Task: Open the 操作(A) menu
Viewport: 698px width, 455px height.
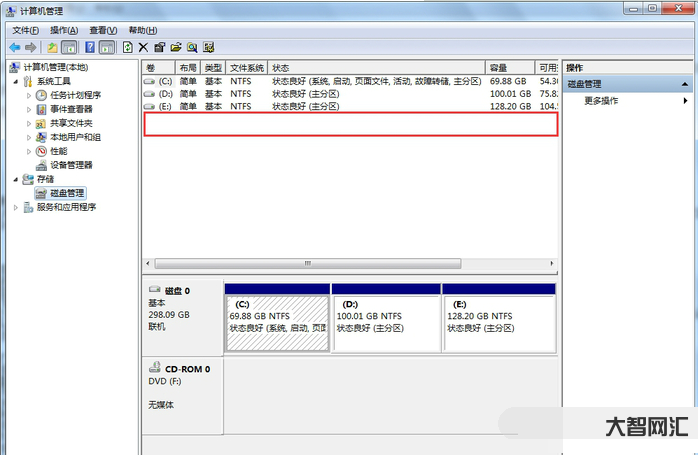Action: click(x=64, y=30)
